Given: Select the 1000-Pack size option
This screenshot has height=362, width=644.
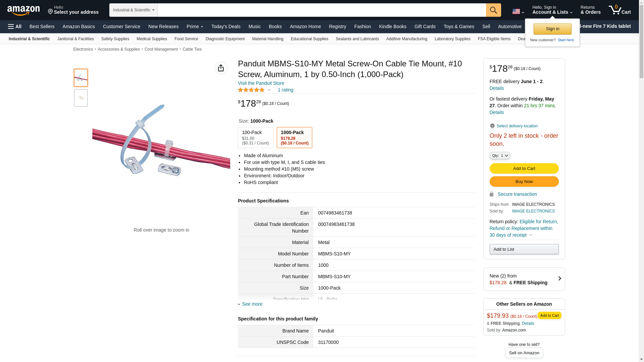Looking at the screenshot, I should tap(294, 137).
